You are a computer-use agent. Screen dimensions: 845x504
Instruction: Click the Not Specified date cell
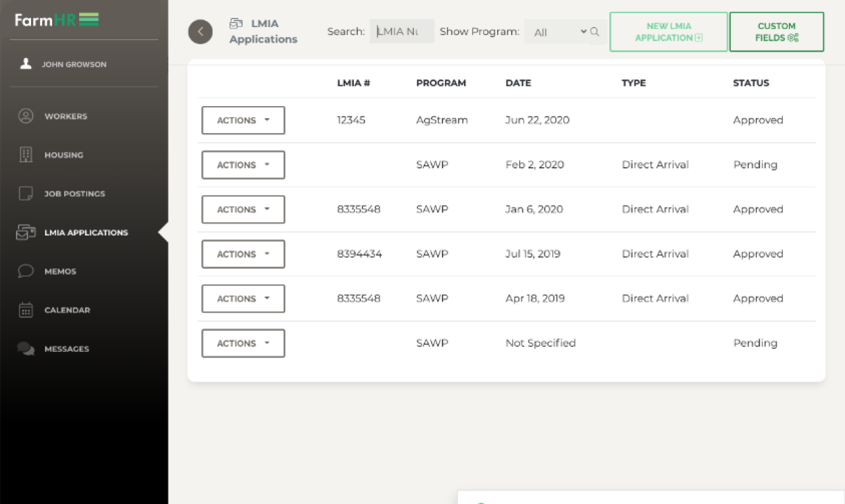point(541,343)
